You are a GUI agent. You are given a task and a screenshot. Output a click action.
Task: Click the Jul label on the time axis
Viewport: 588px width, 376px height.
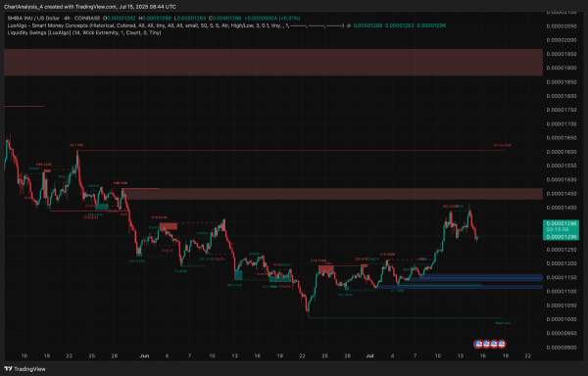pyautogui.click(x=370, y=355)
